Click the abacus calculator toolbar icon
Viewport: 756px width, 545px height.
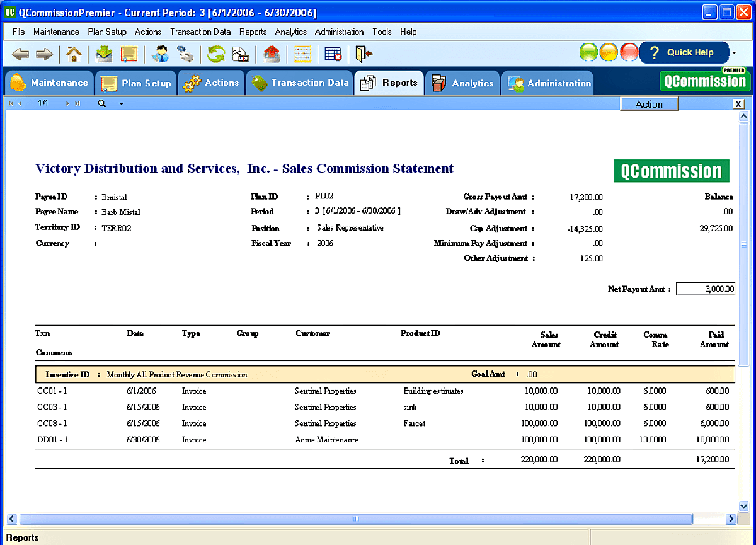click(302, 54)
